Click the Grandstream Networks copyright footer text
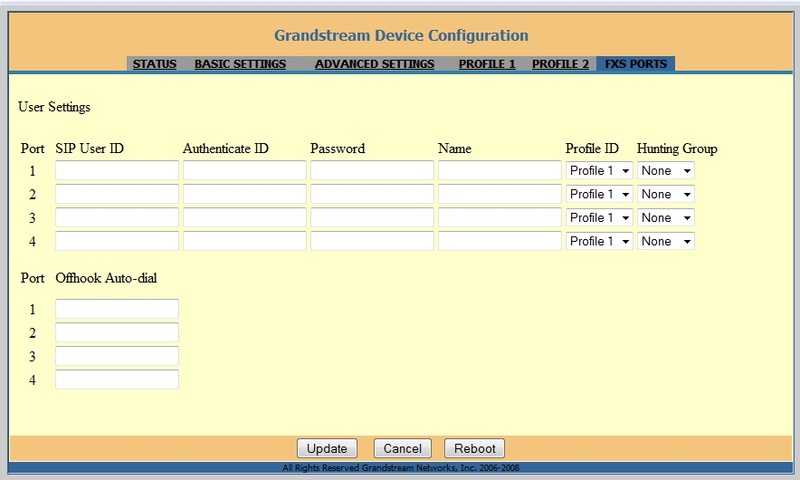 pos(401,467)
